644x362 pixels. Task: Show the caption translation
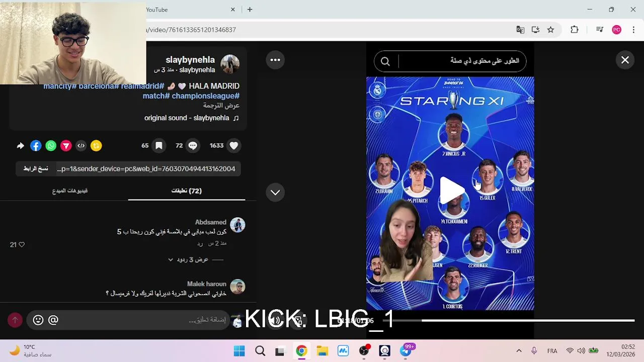pyautogui.click(x=221, y=106)
